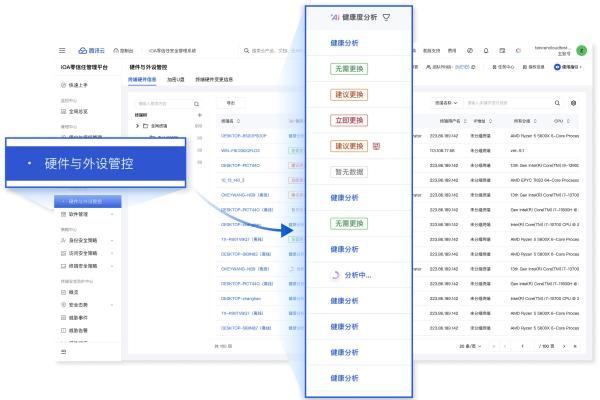Click the group tree search magnifier
Viewport: 600px width, 400px height.
[x=196, y=104]
